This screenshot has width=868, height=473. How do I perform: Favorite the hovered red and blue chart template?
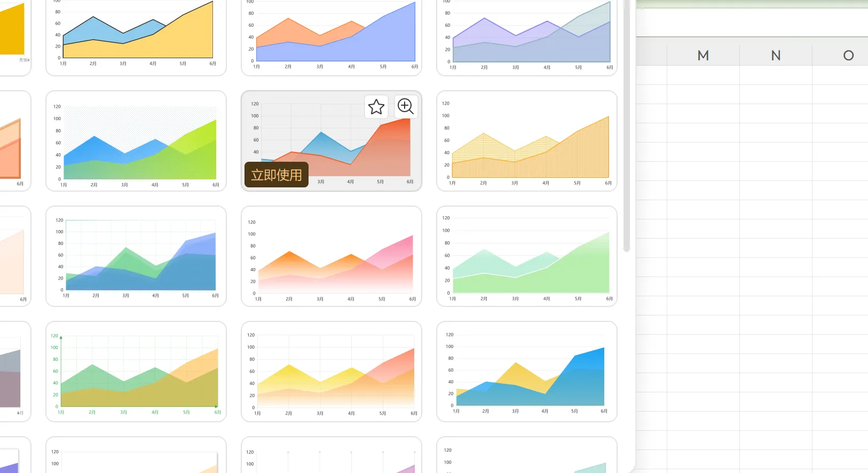click(376, 107)
